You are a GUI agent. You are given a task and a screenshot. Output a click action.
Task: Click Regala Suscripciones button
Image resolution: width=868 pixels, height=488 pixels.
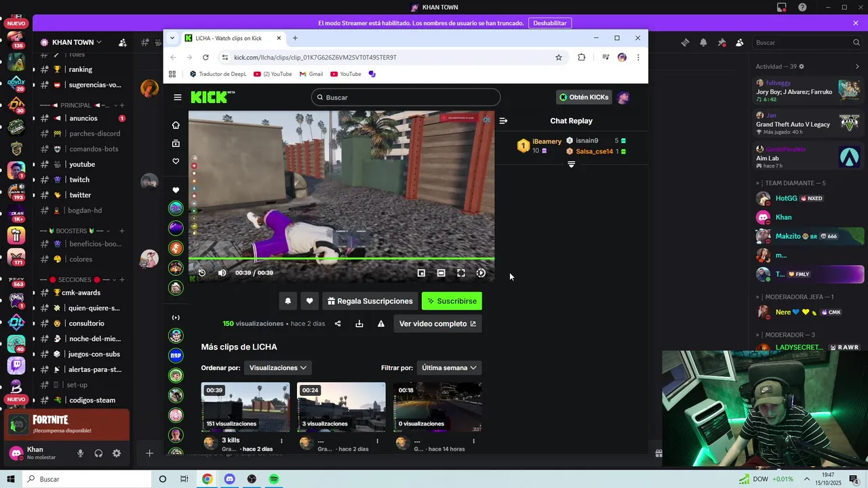click(370, 301)
